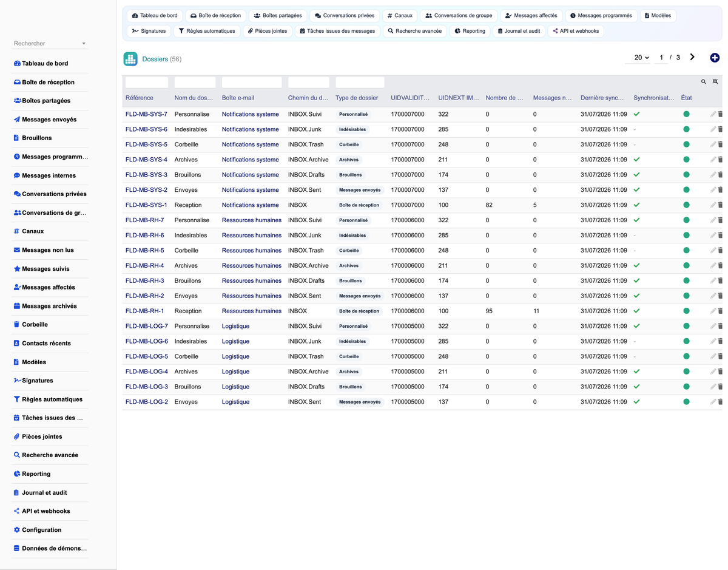Sort by Type de dossier column header
728x570 pixels.
click(357, 98)
